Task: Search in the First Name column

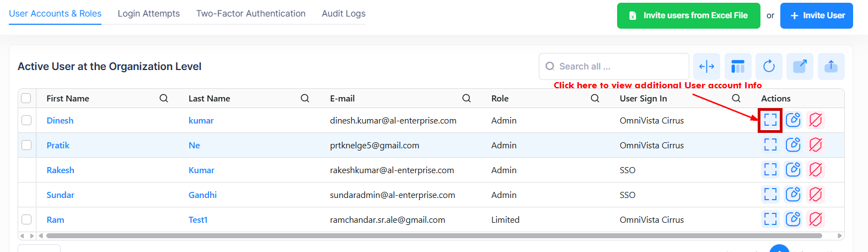Action: pyautogui.click(x=164, y=98)
